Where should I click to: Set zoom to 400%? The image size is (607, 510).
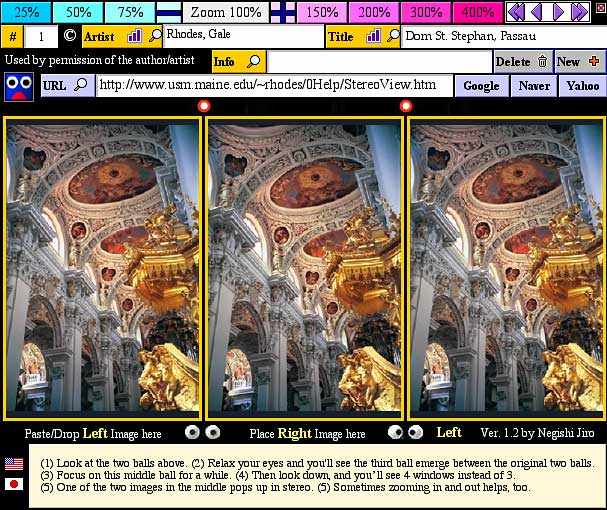478,12
